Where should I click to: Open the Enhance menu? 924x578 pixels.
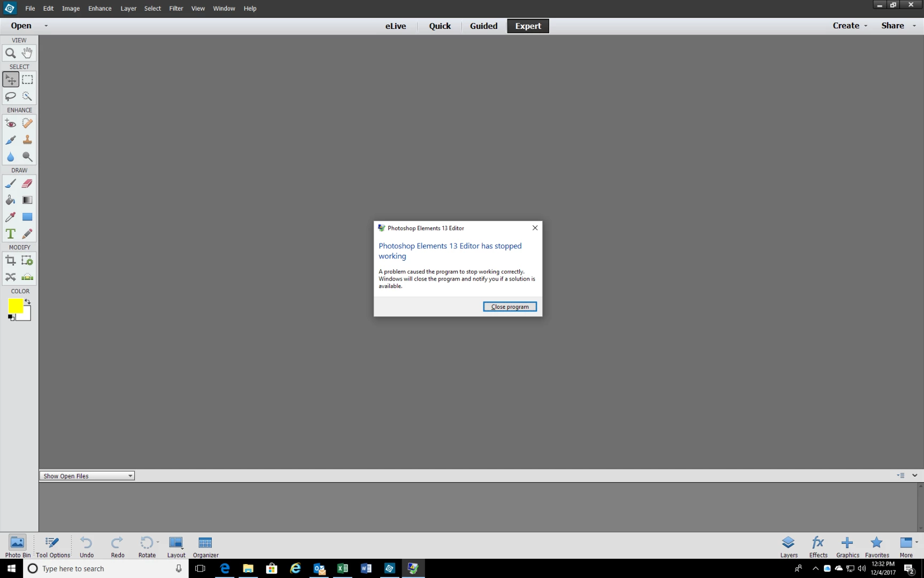coord(100,9)
